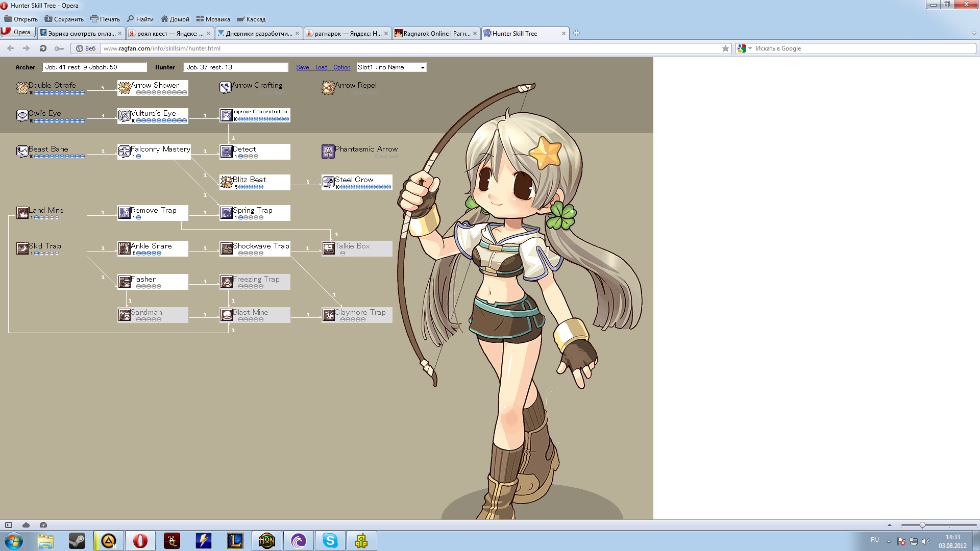This screenshot has width=980, height=551.
Task: Click the Blitz Beat skill icon
Action: [226, 182]
